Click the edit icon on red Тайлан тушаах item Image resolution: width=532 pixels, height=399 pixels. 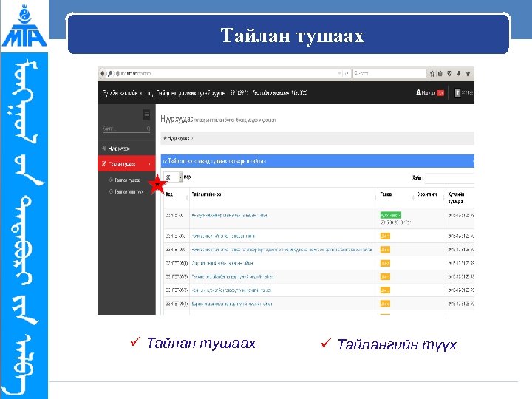tap(104, 163)
